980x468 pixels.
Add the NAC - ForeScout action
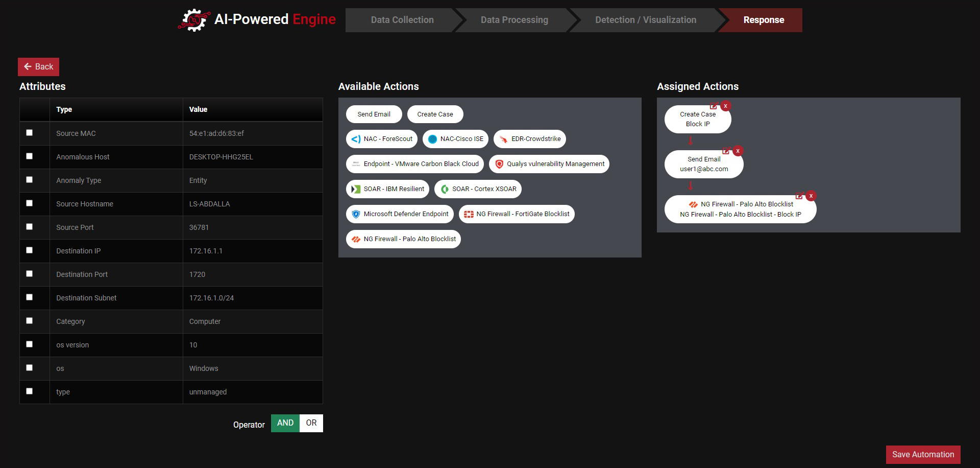tap(382, 139)
